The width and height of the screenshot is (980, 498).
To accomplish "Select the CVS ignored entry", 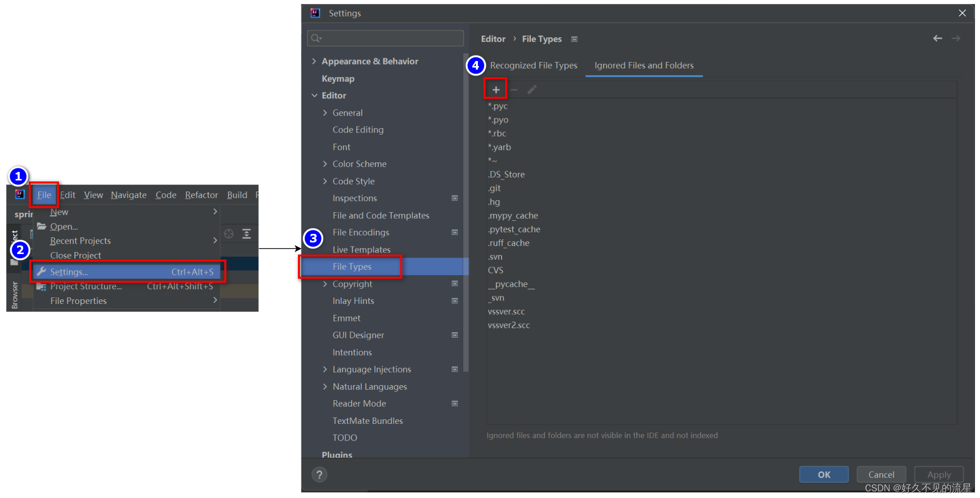I will click(496, 270).
